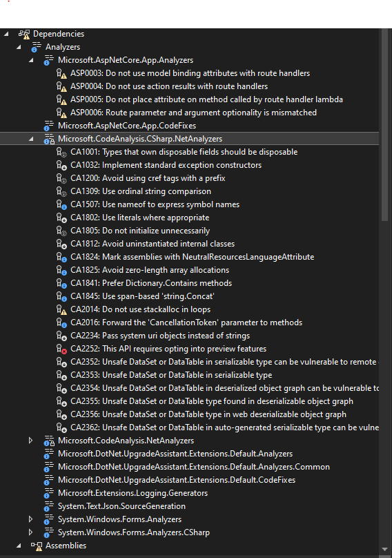This screenshot has width=392, height=558.
Task: Collapse the Dependencies node
Action: point(6,34)
